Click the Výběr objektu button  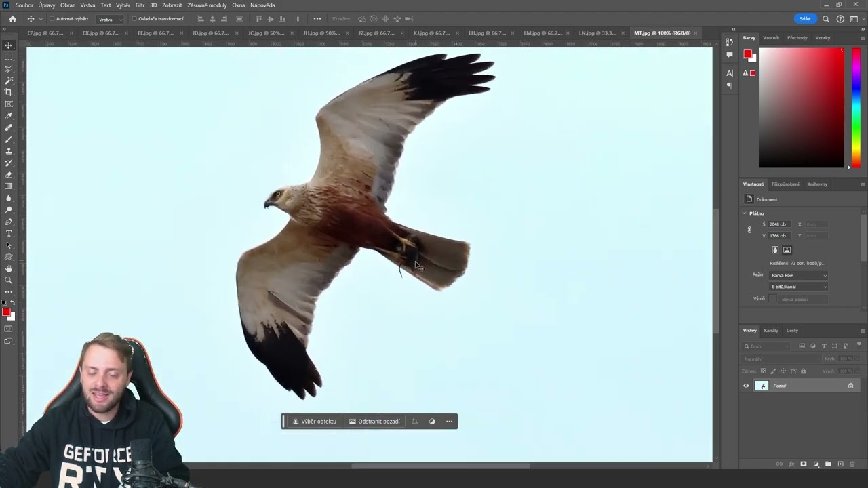pyautogui.click(x=315, y=422)
